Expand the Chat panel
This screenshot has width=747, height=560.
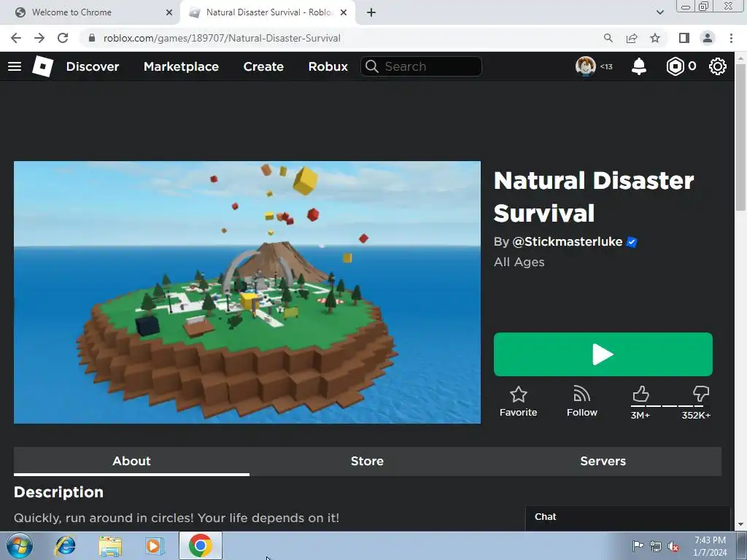(627, 517)
